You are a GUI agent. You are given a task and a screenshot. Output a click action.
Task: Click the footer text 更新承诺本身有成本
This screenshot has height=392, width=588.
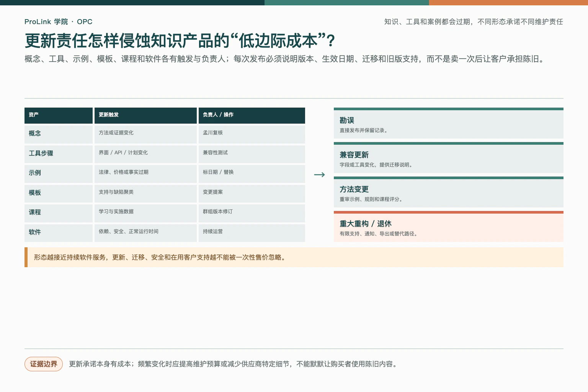tap(234, 364)
